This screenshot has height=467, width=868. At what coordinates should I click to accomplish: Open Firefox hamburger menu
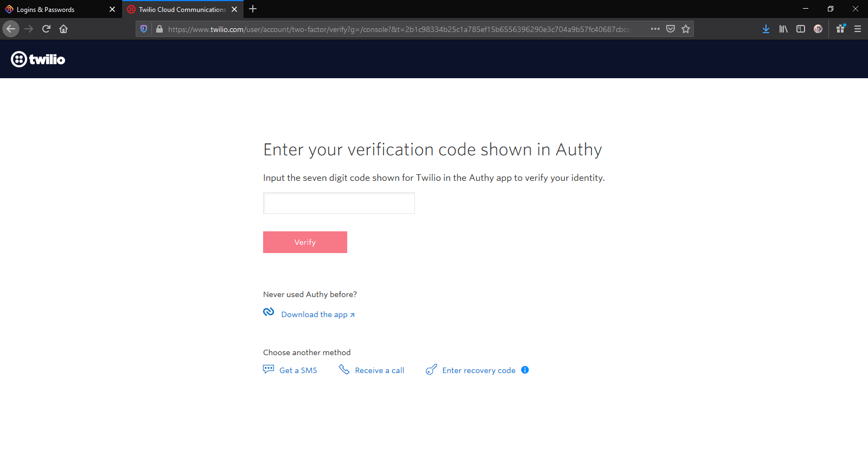coord(858,29)
